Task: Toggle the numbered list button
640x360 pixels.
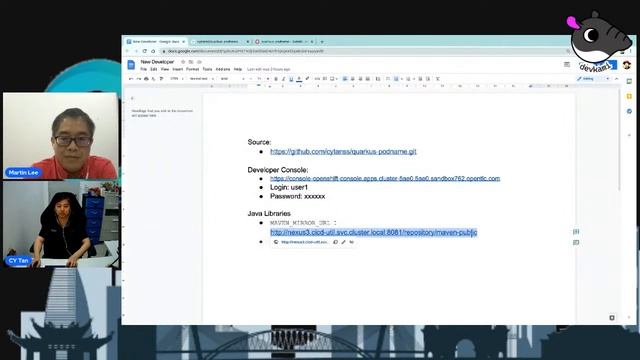Action: tap(408, 78)
